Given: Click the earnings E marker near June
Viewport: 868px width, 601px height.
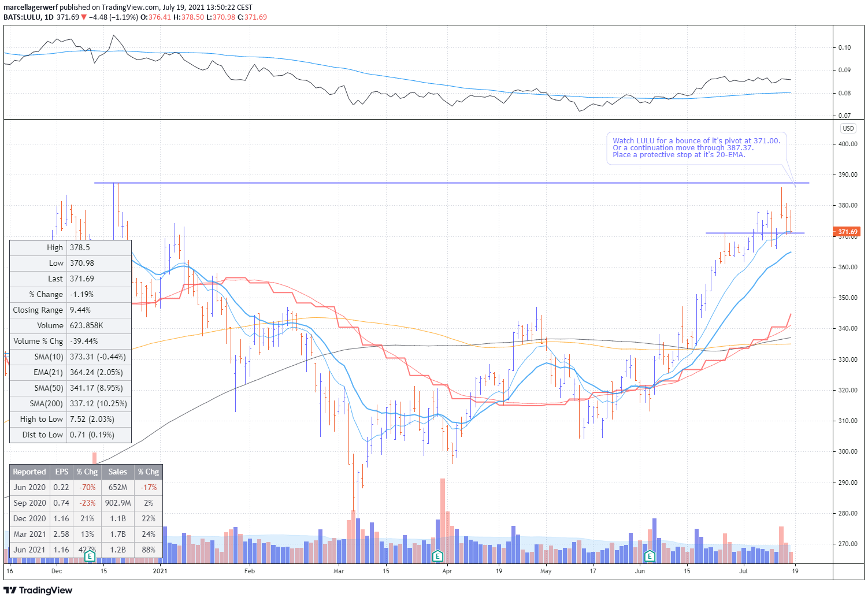Looking at the screenshot, I should pyautogui.click(x=650, y=557).
